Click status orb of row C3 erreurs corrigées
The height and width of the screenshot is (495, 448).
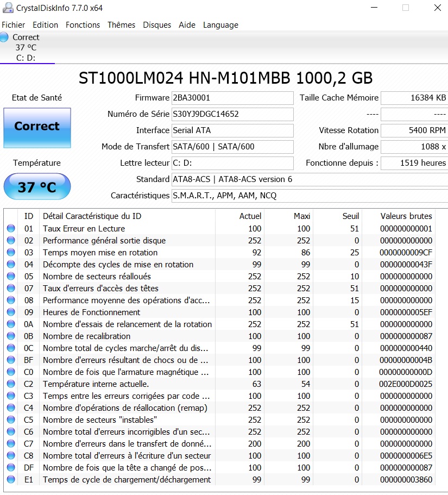(x=11, y=396)
